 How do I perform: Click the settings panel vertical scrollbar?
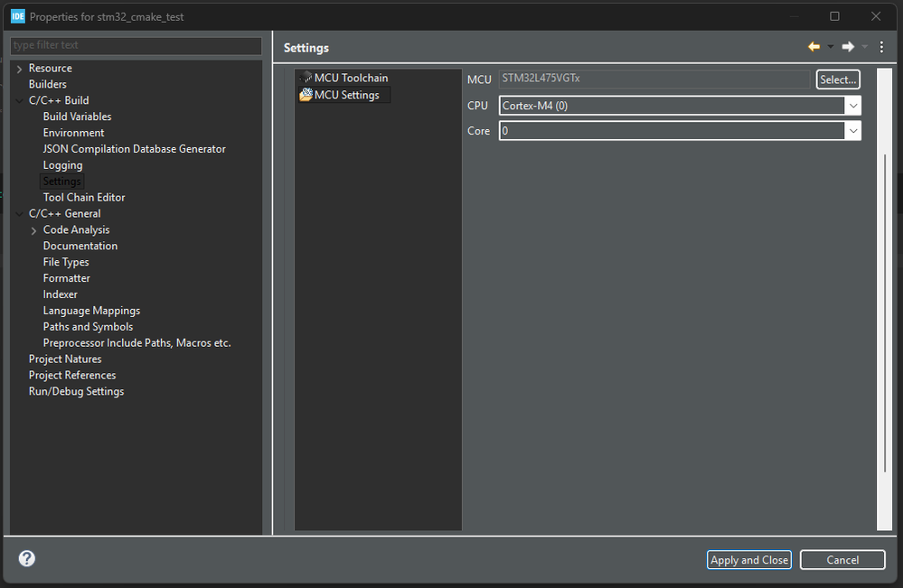coord(885,316)
